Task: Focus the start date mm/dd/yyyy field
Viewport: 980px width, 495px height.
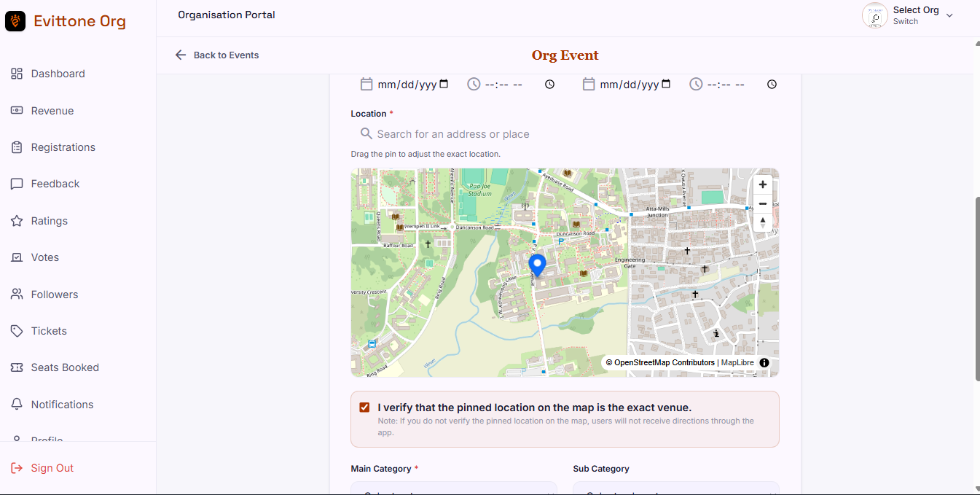Action: (x=407, y=85)
